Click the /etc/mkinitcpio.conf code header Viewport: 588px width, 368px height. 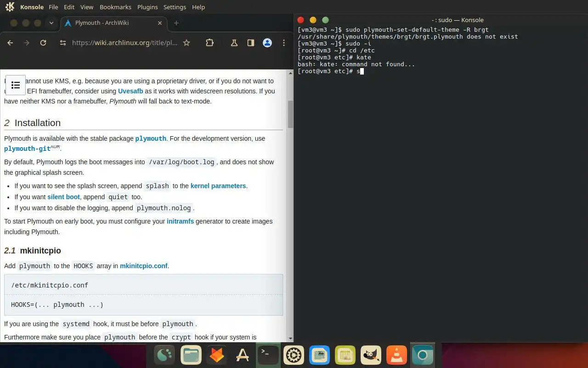click(50, 285)
